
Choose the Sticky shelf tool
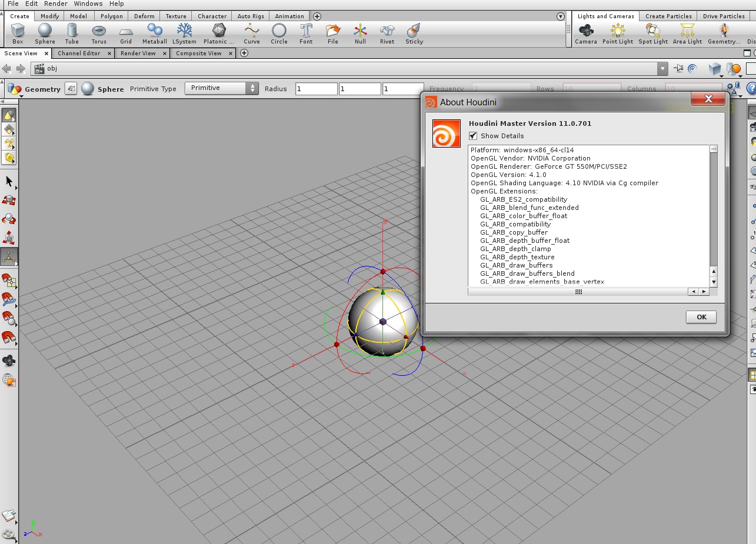pos(414,34)
